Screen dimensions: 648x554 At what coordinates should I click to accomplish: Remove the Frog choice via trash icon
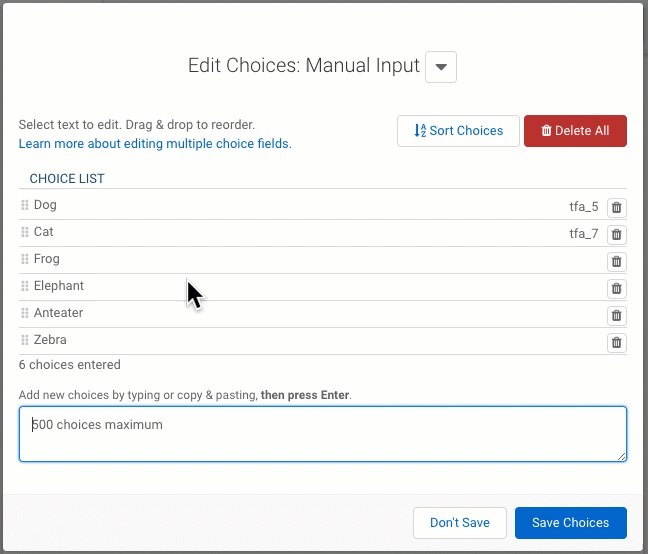617,262
